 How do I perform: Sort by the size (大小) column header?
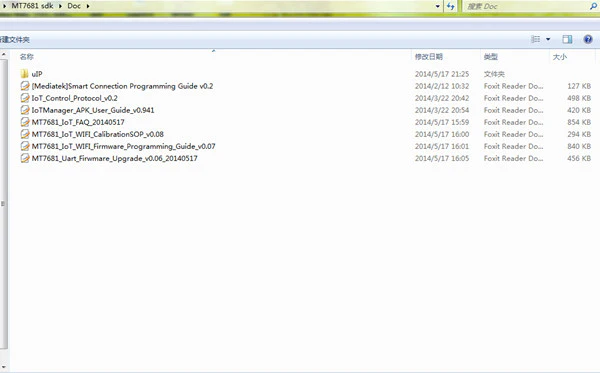559,57
